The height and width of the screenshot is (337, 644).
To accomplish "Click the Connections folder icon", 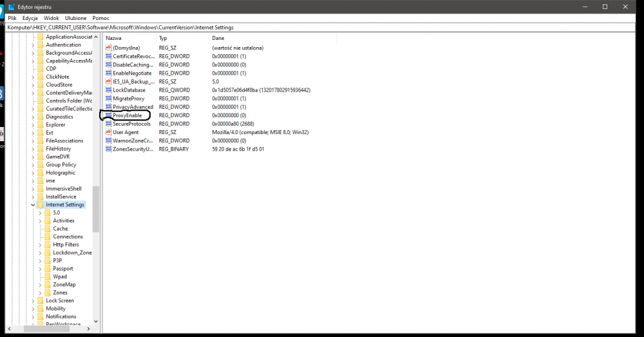I will coord(48,236).
